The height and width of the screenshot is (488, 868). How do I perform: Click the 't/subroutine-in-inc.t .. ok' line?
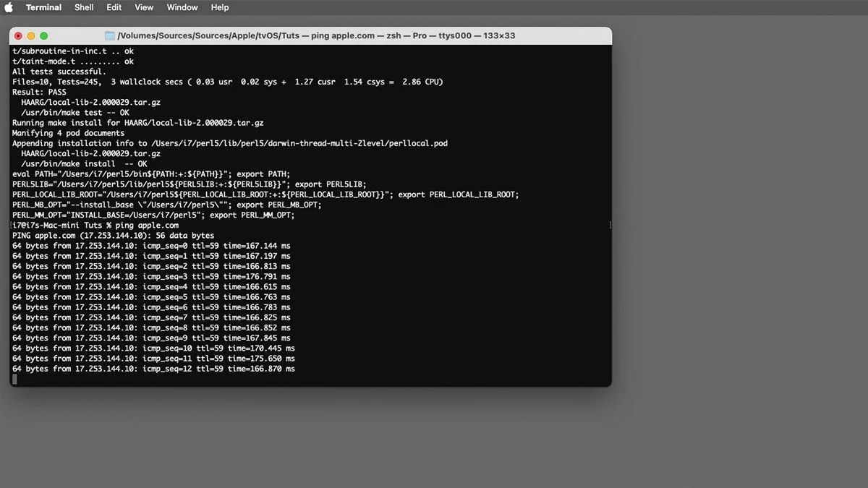point(73,51)
